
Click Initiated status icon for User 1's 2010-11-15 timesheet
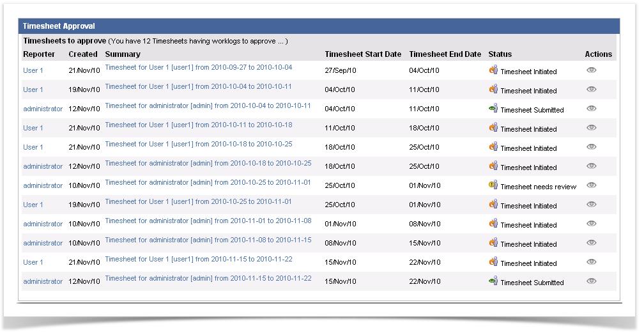point(493,262)
